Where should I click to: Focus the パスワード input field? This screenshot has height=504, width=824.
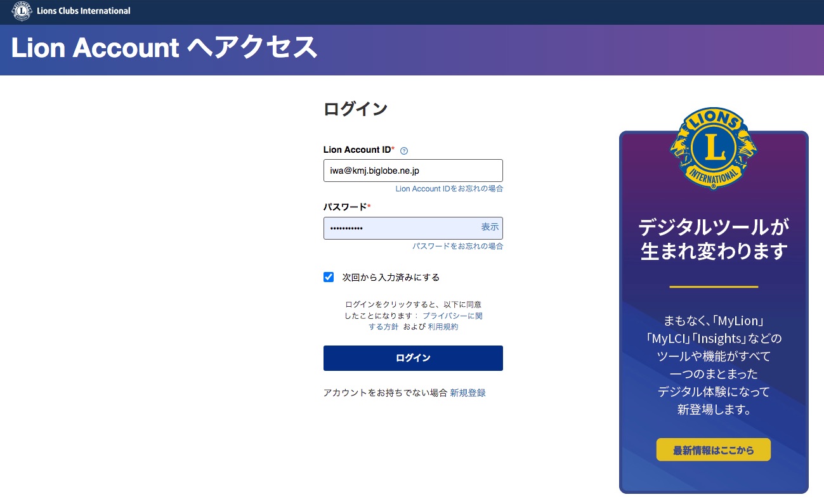(x=413, y=228)
